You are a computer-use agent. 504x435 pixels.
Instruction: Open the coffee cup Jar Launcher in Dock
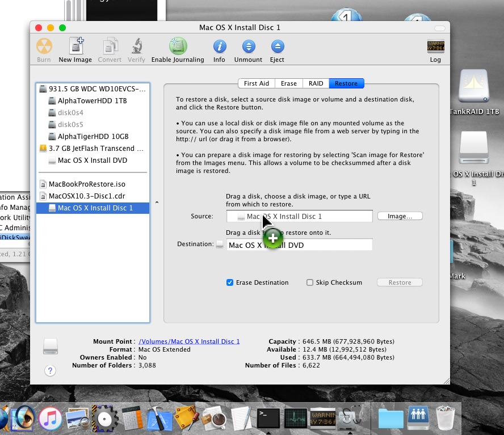coord(214,418)
